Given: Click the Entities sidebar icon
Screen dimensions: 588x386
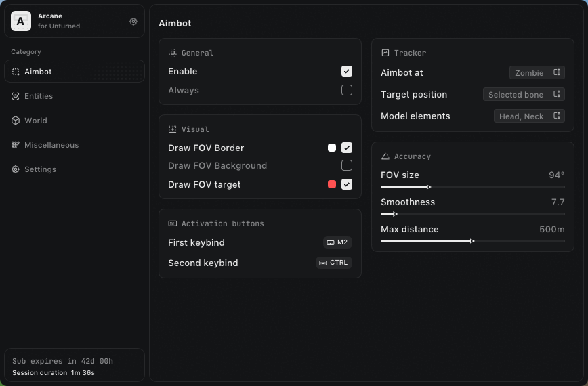Looking at the screenshot, I should 16,96.
